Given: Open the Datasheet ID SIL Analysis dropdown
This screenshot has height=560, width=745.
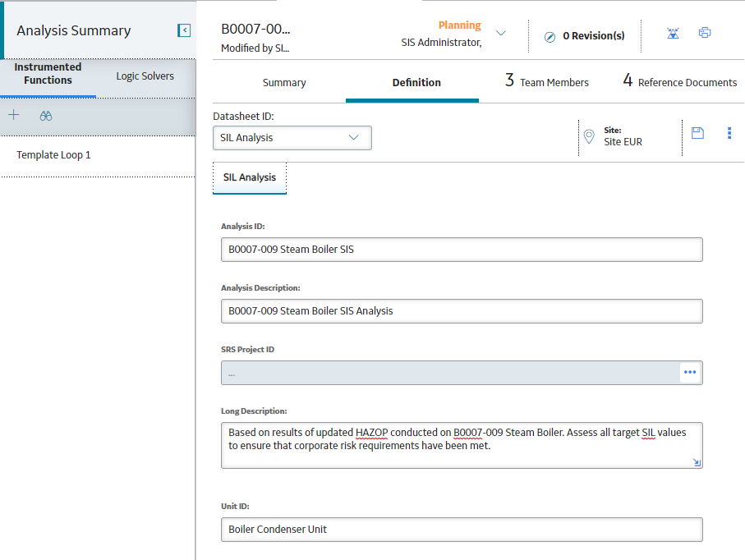Looking at the screenshot, I should tap(292, 138).
